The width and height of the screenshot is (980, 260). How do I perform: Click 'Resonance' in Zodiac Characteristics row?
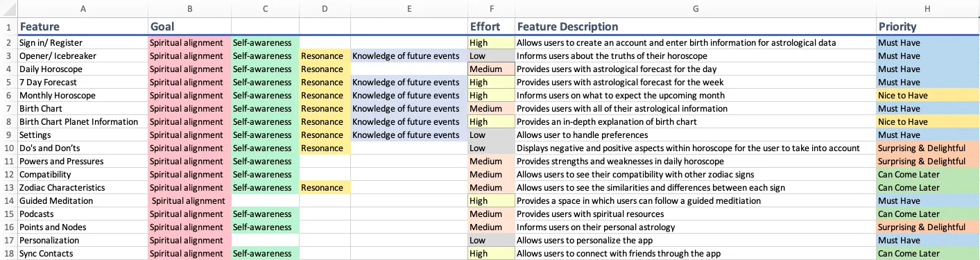325,188
